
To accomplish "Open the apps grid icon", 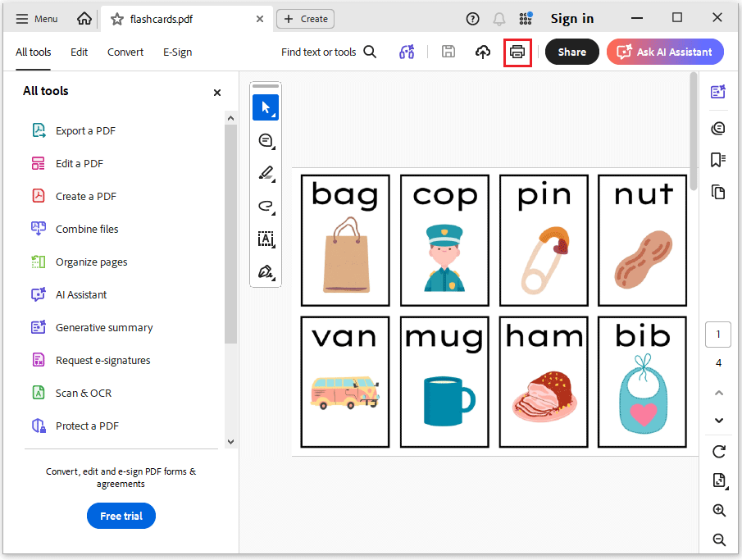I will [x=526, y=19].
